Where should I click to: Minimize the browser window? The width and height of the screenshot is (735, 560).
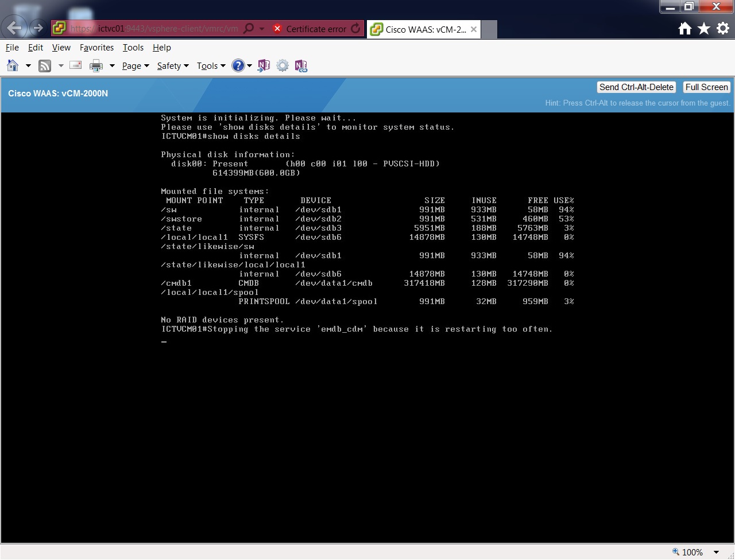(670, 7)
